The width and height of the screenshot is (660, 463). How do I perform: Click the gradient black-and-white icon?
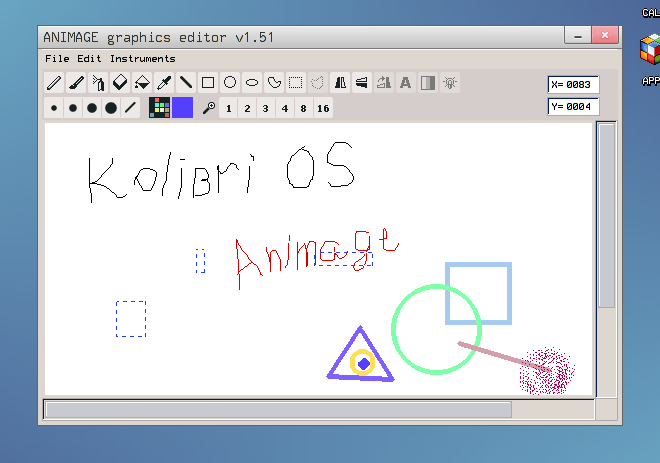pyautogui.click(x=428, y=82)
